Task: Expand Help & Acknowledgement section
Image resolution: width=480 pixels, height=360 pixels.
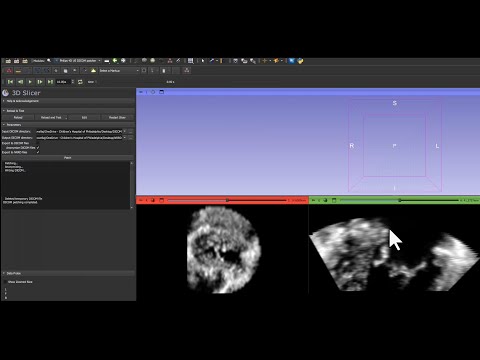Action: pos(68,101)
